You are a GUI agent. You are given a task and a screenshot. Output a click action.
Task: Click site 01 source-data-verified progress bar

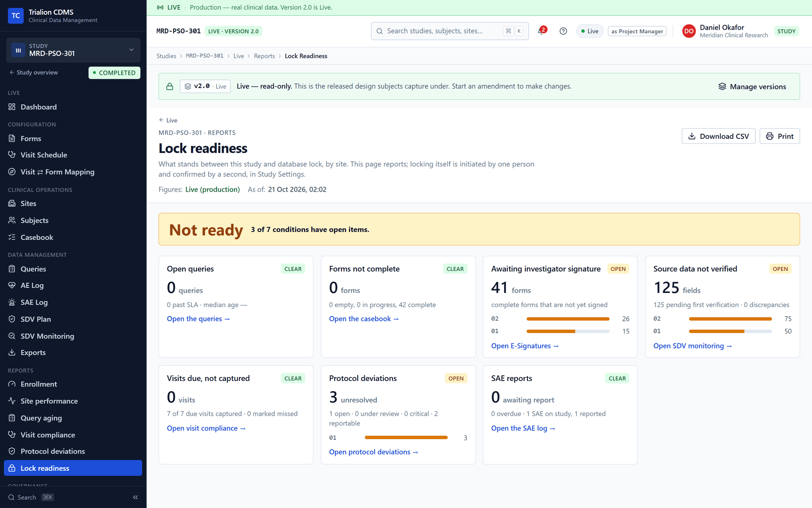[730, 331]
